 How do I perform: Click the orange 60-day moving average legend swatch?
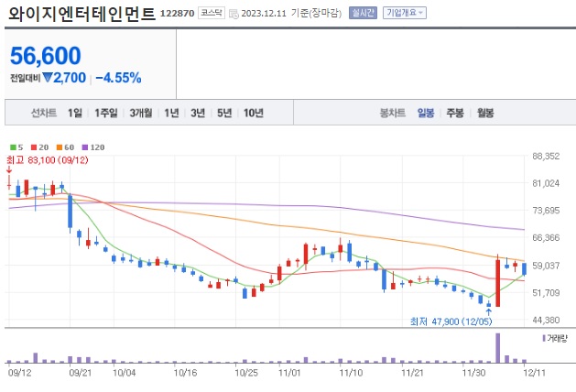click(60, 147)
